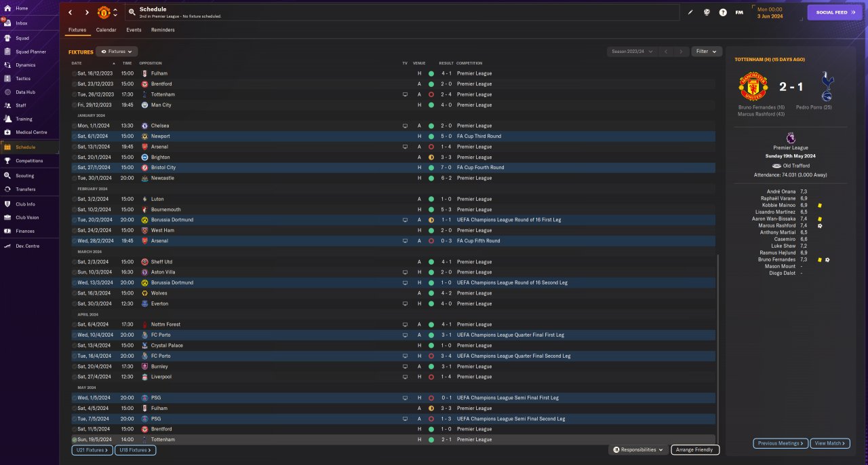This screenshot has width=868, height=465.
Task: Open the help question mark icon
Action: 723,12
